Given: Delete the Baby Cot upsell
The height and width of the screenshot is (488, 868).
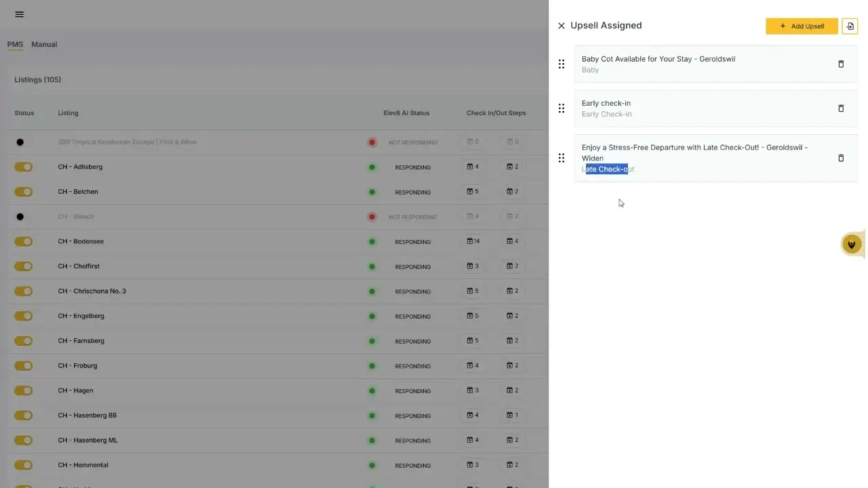Looking at the screenshot, I should pyautogui.click(x=841, y=64).
